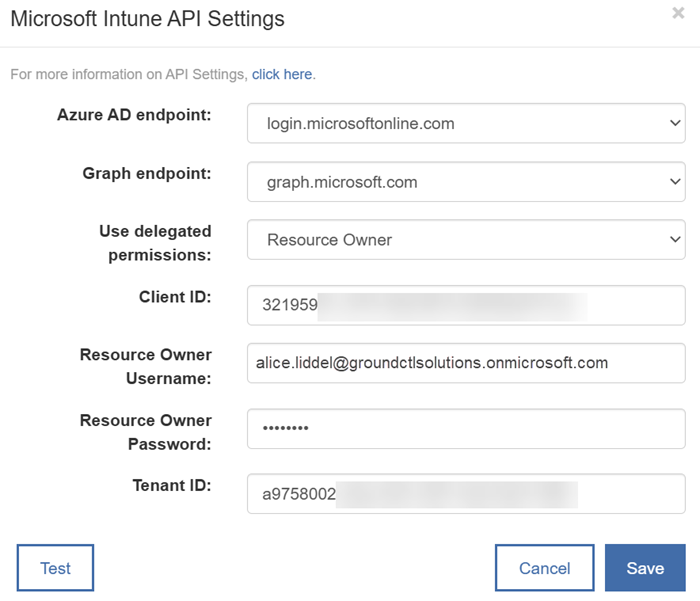Click the Client ID label text
The width and height of the screenshot is (700, 601).
click(x=175, y=297)
